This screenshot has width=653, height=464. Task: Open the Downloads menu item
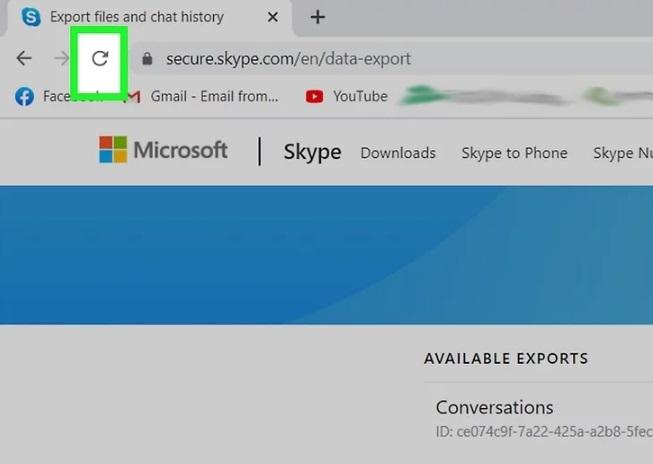coord(398,153)
